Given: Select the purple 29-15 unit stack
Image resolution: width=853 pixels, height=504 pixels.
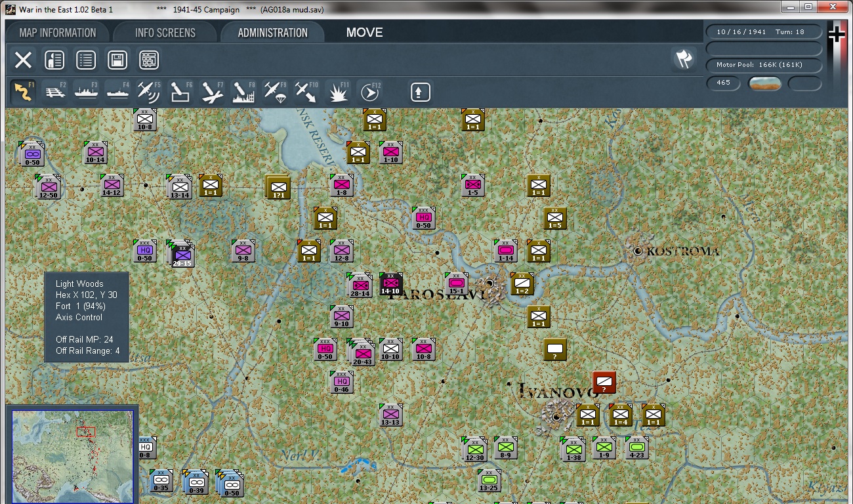Looking at the screenshot, I should tap(182, 253).
